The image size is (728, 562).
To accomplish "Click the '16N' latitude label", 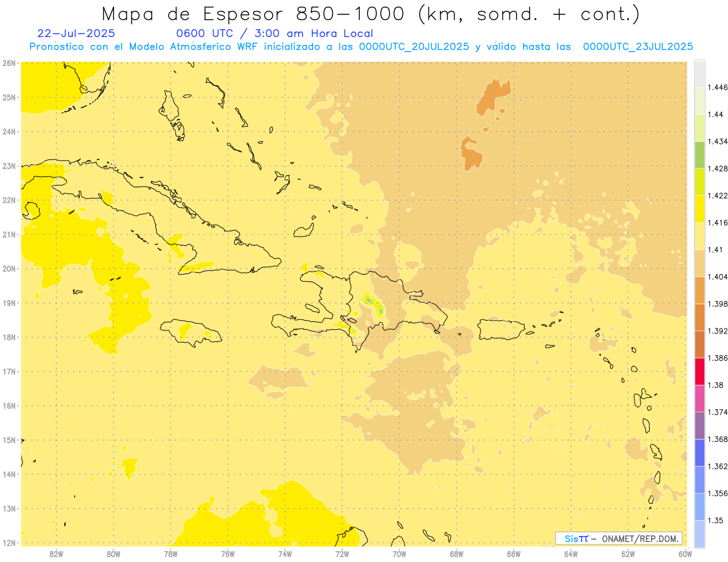I will (8, 406).
